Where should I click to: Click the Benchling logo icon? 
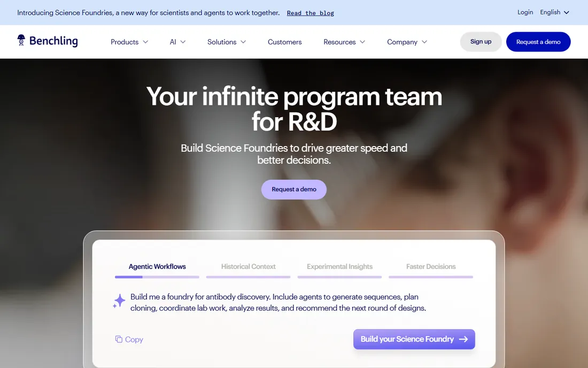tap(21, 40)
